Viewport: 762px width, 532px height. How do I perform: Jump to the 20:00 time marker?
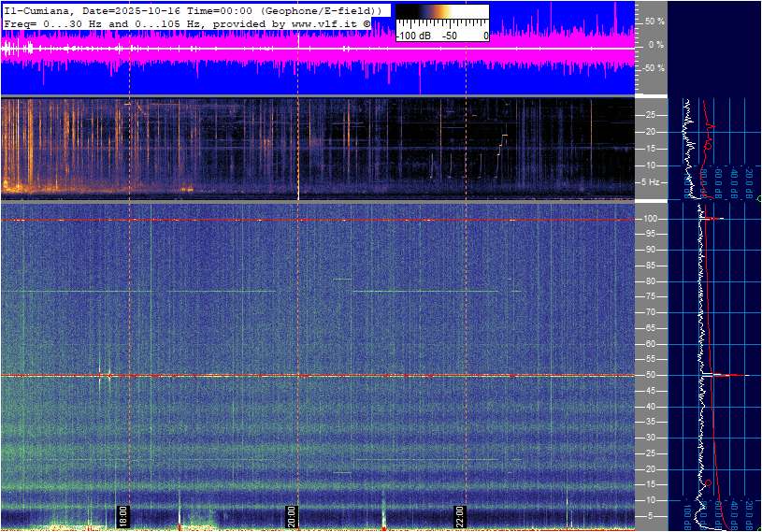291,515
